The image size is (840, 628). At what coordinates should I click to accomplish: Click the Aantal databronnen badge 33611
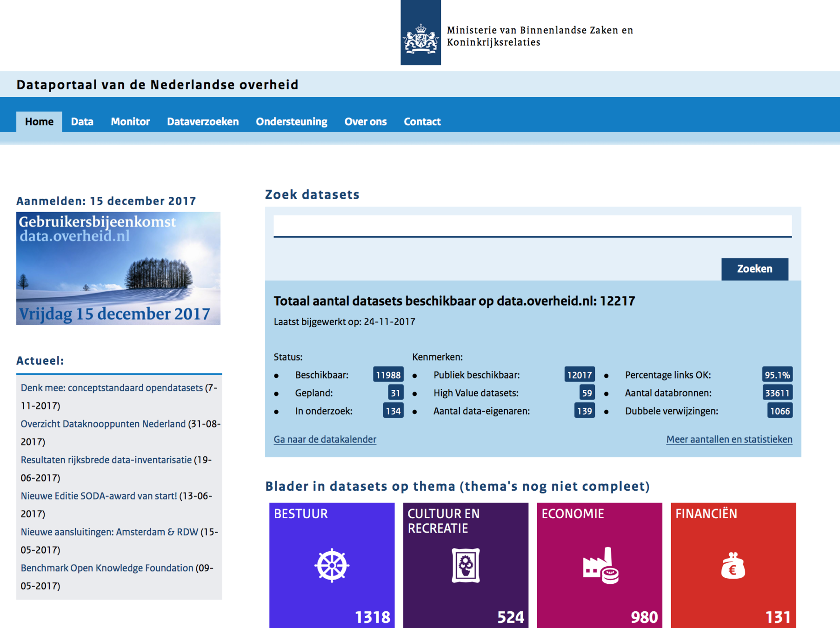pos(777,393)
